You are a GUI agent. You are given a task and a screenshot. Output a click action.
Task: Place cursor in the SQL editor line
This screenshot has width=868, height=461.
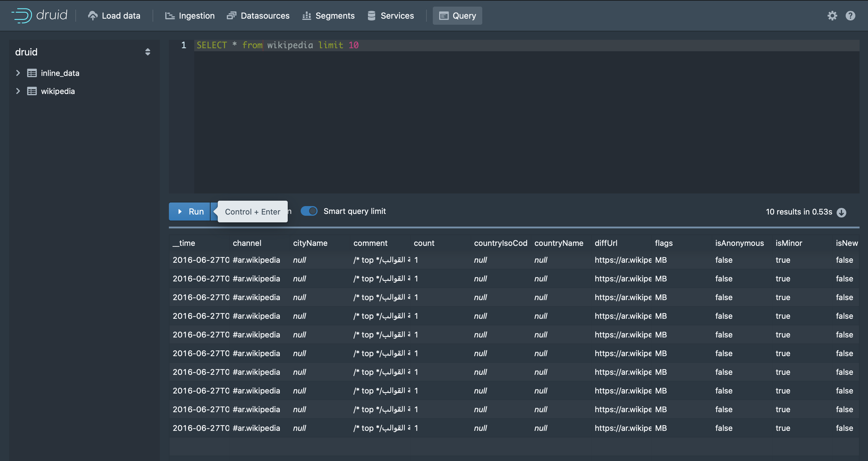click(x=404, y=45)
